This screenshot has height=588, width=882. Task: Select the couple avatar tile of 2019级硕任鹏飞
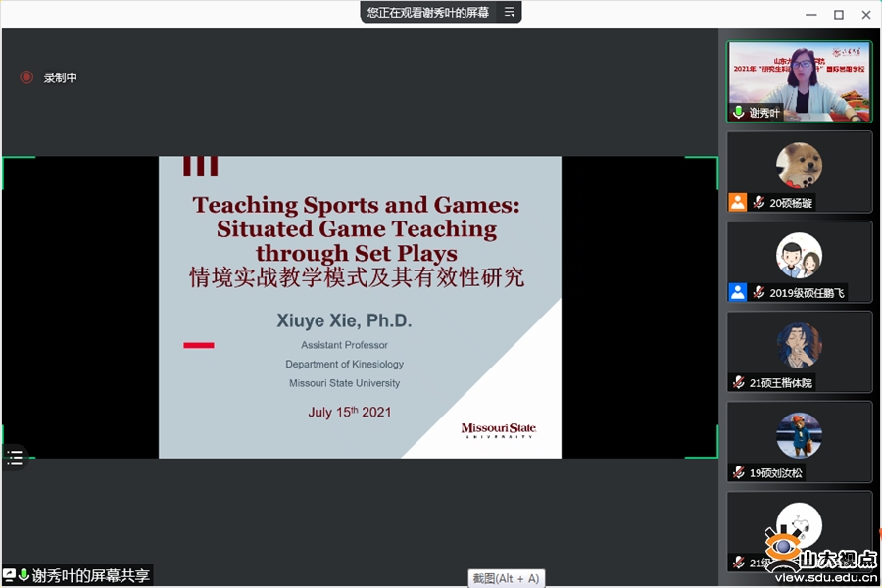click(x=799, y=255)
